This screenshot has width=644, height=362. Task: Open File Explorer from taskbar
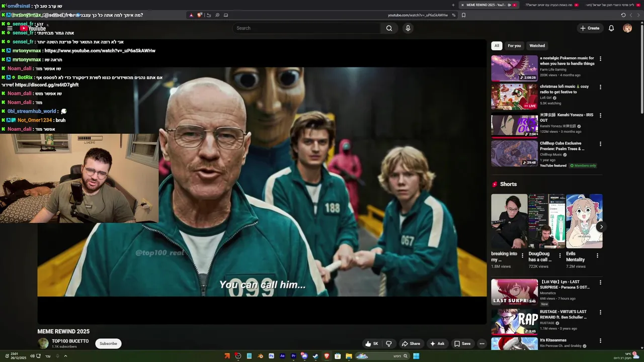(x=349, y=356)
